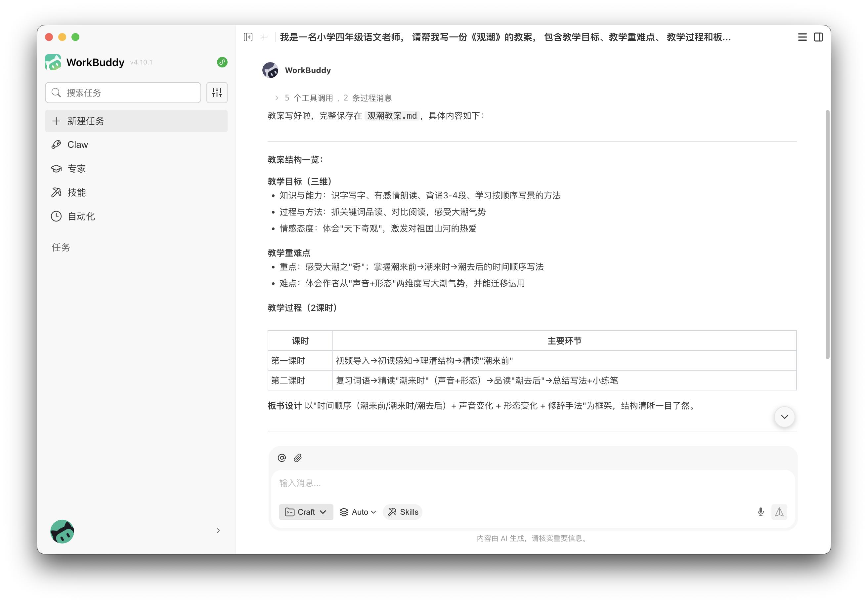Screen dimensions: 868x603
Task: Select 自动化 in the sidebar
Action: 81,216
